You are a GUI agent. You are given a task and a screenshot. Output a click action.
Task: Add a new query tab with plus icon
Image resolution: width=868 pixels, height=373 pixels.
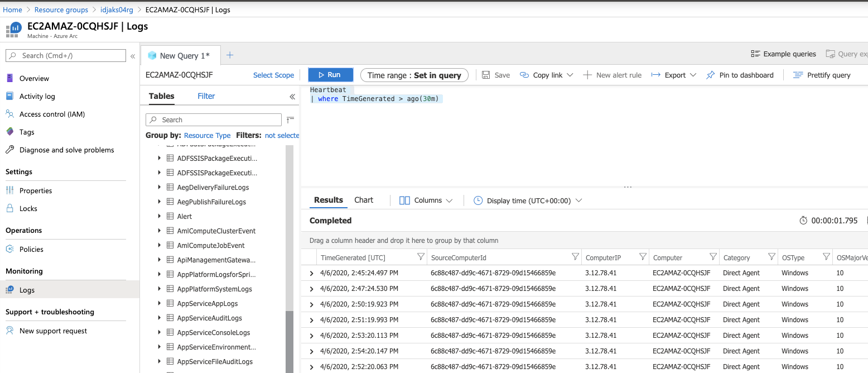point(229,55)
